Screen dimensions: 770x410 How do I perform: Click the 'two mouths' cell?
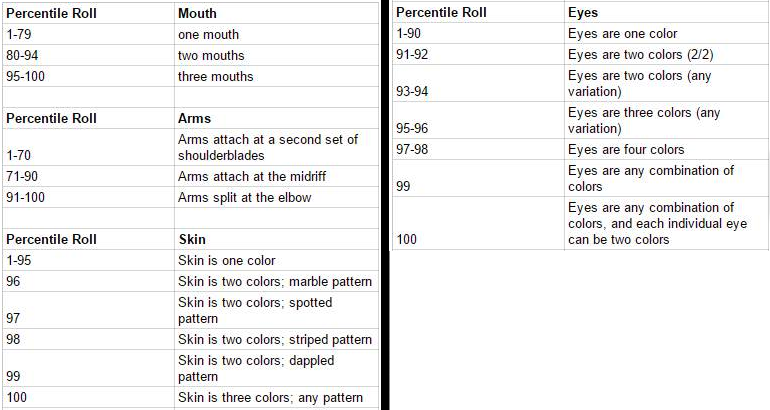[x=276, y=55]
